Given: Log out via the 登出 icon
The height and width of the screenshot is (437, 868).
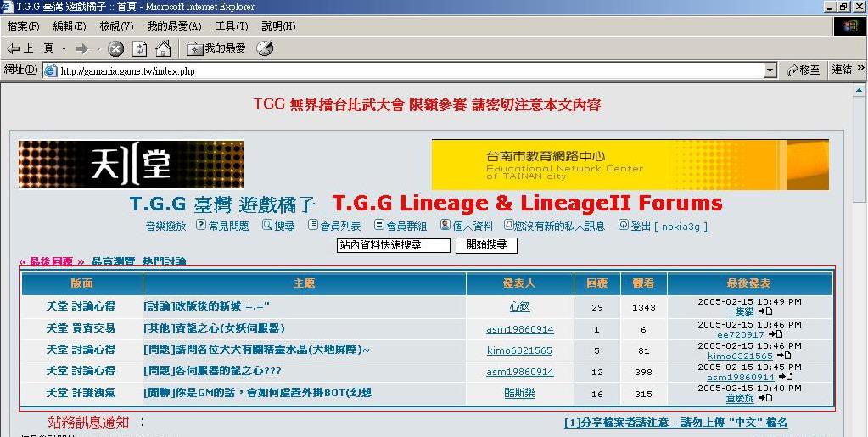Looking at the screenshot, I should [x=624, y=225].
